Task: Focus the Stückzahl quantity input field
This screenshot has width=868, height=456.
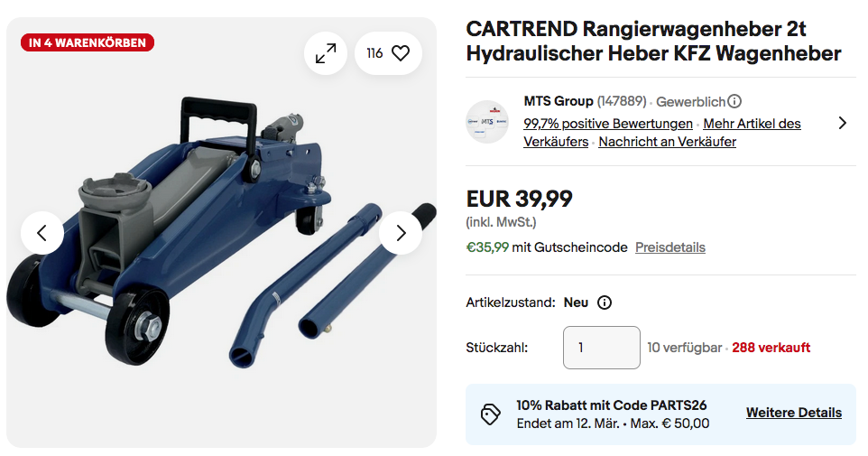Action: pos(601,348)
